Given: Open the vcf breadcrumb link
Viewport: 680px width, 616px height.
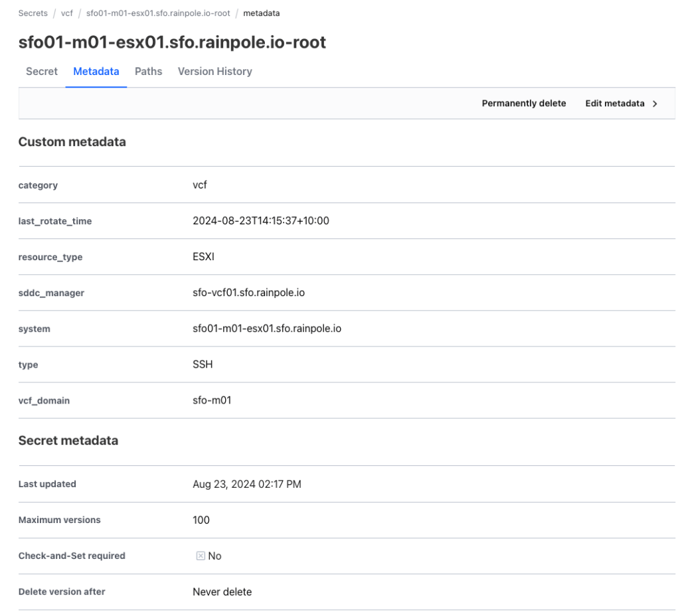Looking at the screenshot, I should pos(66,13).
